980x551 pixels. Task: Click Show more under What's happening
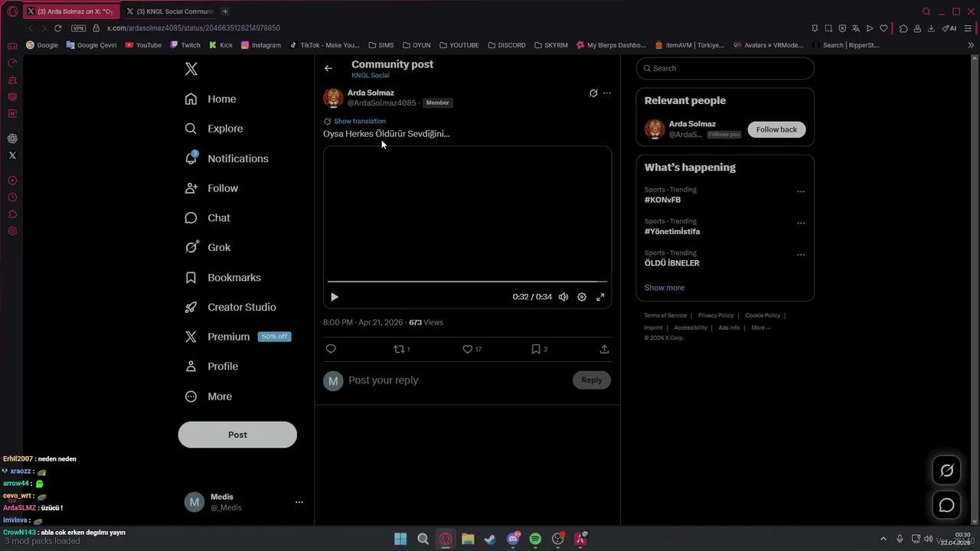point(665,288)
